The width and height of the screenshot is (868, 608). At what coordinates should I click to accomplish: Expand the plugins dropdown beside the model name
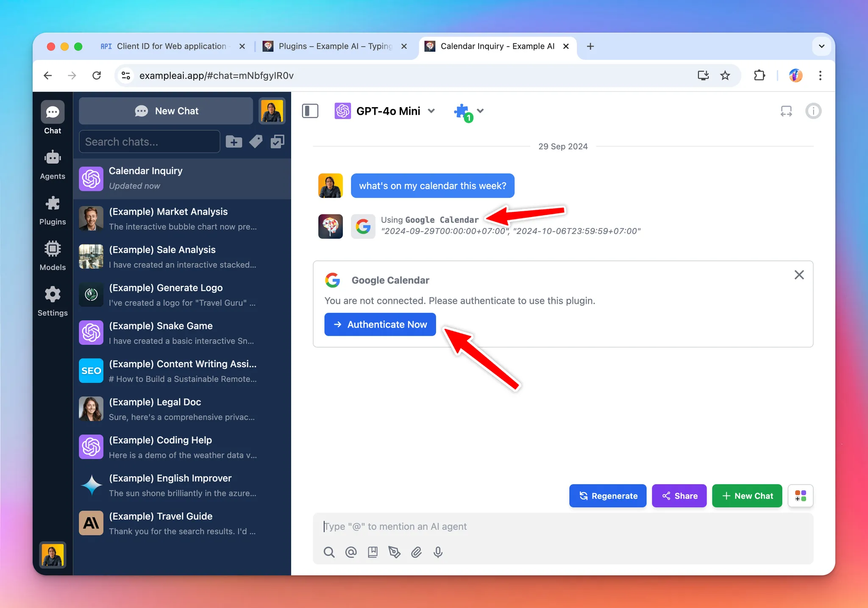pyautogui.click(x=480, y=111)
